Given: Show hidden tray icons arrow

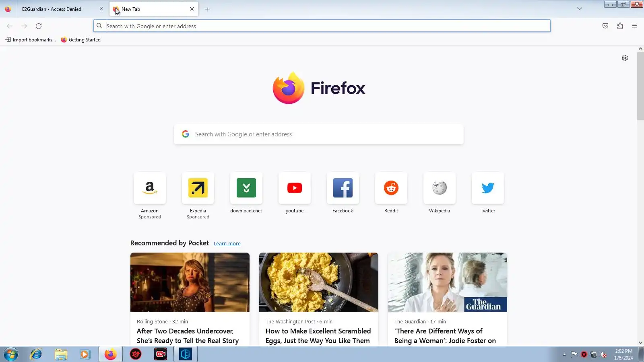Looking at the screenshot, I should (x=564, y=354).
